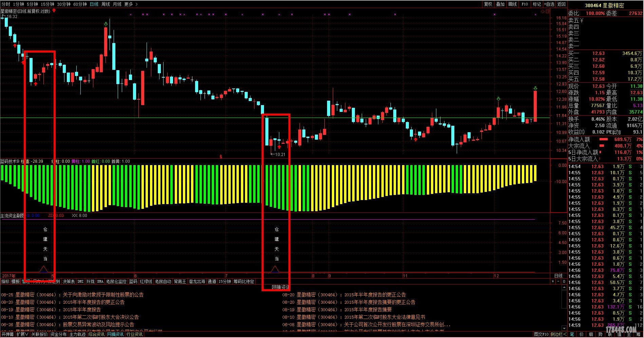Collapse the 侧边栏 sidebar toggle
The width and height of the screenshot is (644, 338).
point(558,335)
